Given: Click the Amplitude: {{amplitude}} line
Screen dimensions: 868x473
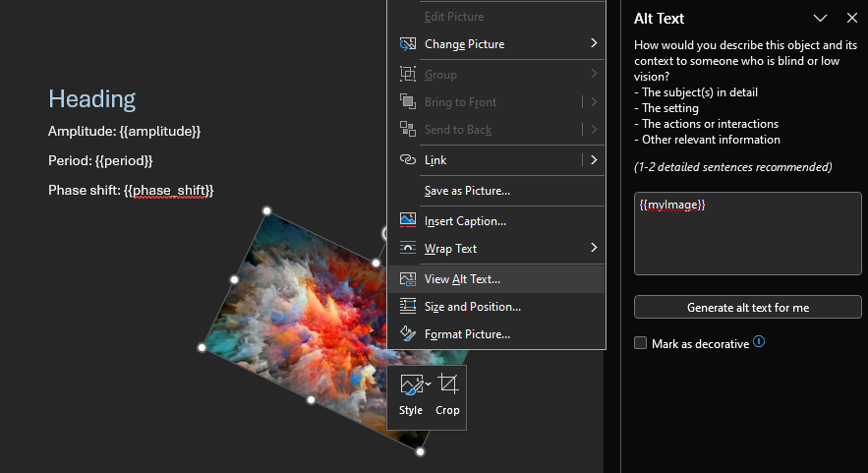Looking at the screenshot, I should pos(125,131).
